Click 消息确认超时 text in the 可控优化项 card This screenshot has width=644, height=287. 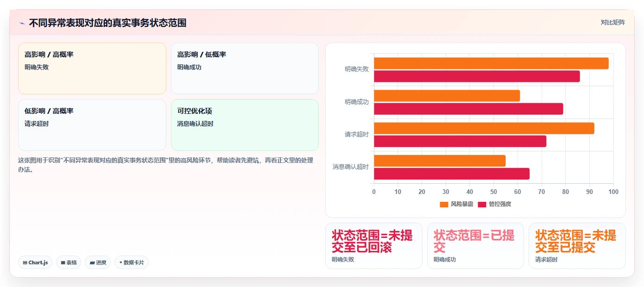[195, 124]
